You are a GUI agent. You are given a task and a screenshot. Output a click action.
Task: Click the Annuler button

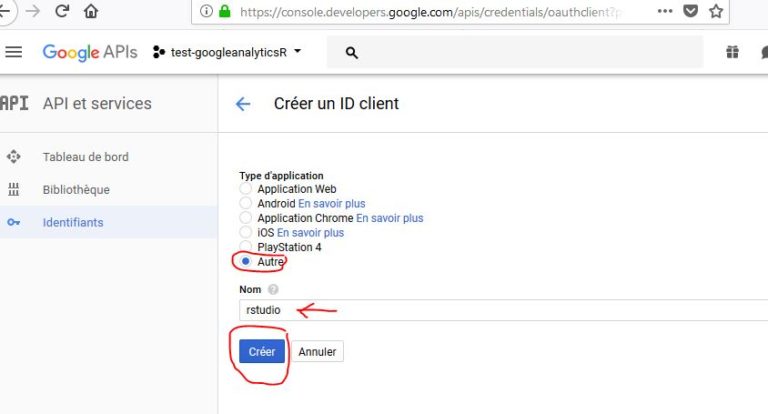pyautogui.click(x=317, y=352)
